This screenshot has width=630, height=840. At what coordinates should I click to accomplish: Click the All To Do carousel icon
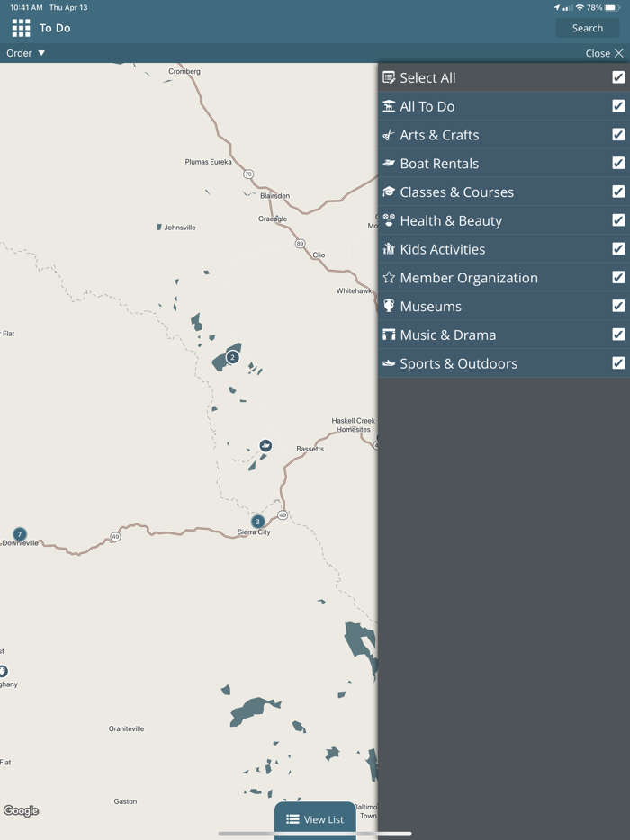[x=389, y=106]
